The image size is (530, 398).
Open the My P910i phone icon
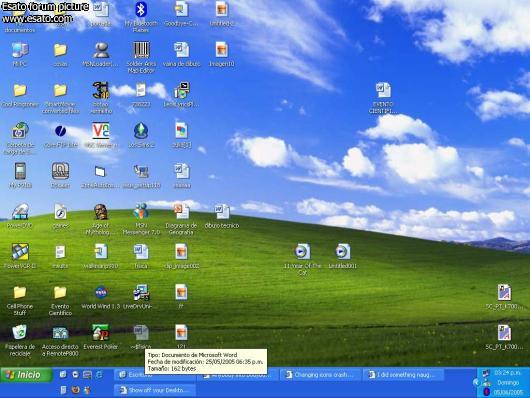point(20,171)
